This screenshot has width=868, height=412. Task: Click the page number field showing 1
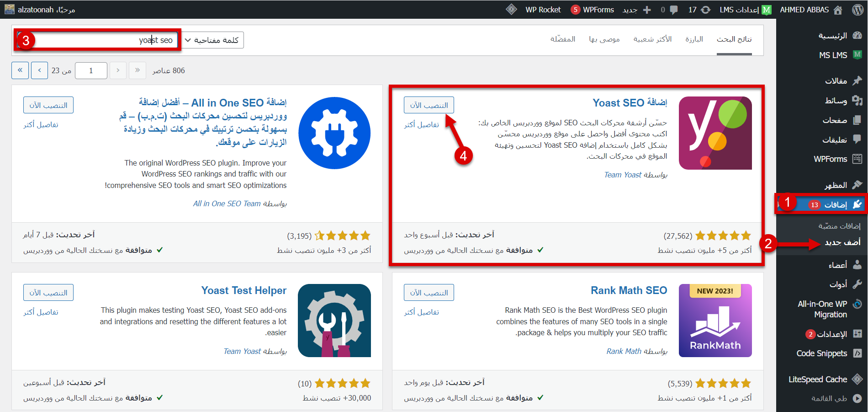pos(91,70)
